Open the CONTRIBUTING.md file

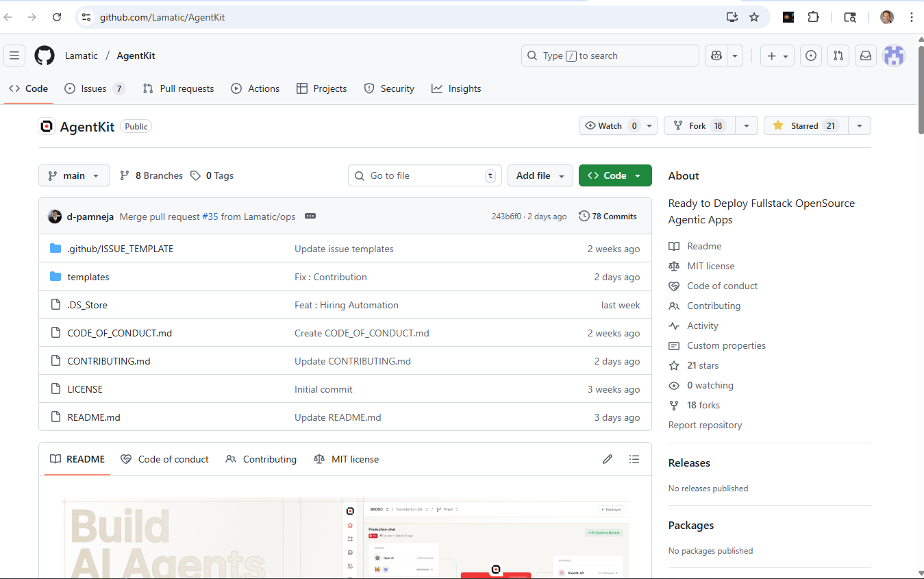pos(109,361)
